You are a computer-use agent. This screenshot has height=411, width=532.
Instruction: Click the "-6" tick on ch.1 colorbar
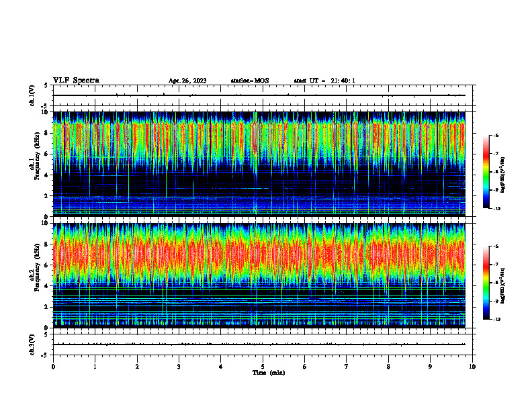click(496, 135)
